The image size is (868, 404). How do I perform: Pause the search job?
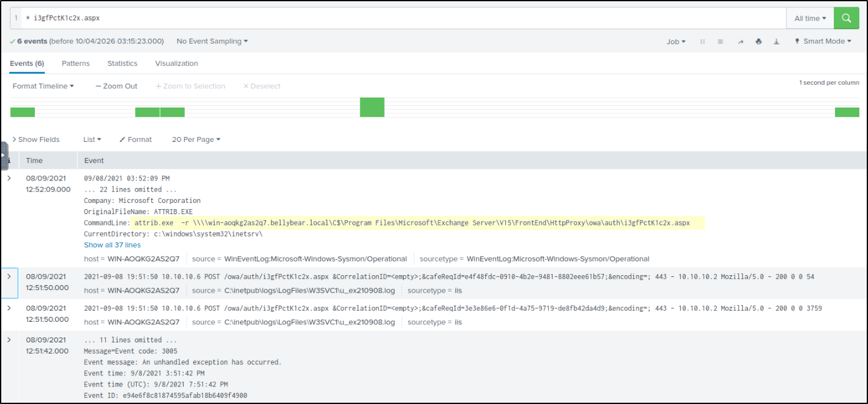point(702,42)
